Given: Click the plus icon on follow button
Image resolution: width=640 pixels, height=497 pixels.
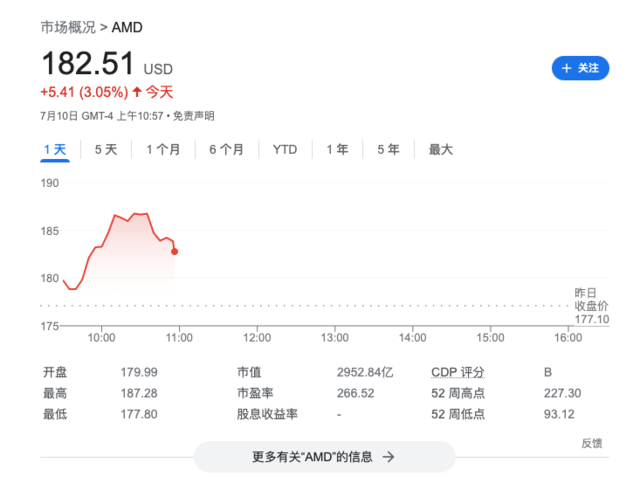Looking at the screenshot, I should [566, 68].
